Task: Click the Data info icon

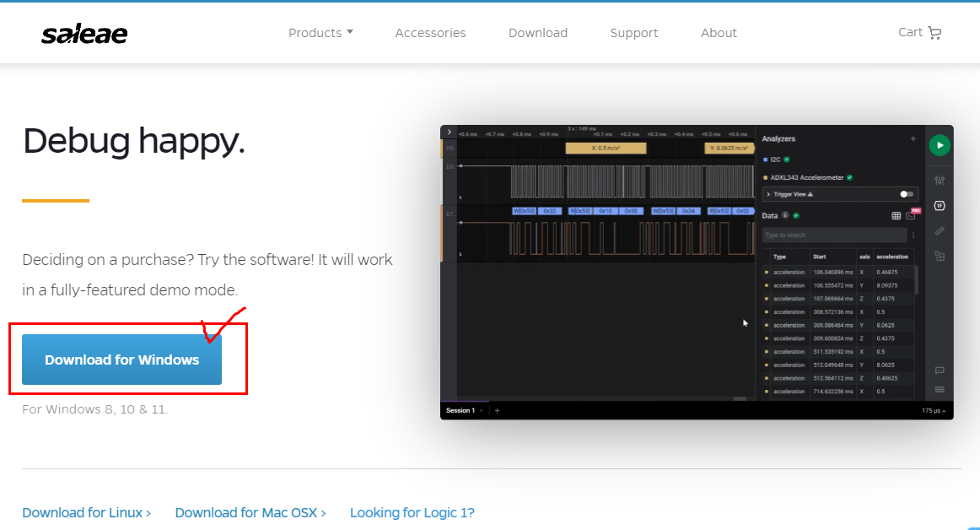Action: pos(785,215)
